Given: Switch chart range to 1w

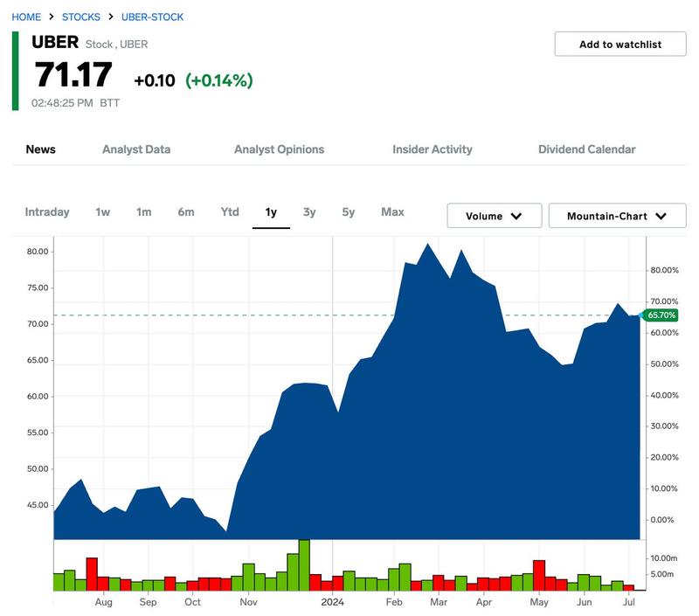Looking at the screenshot, I should 102,212.
